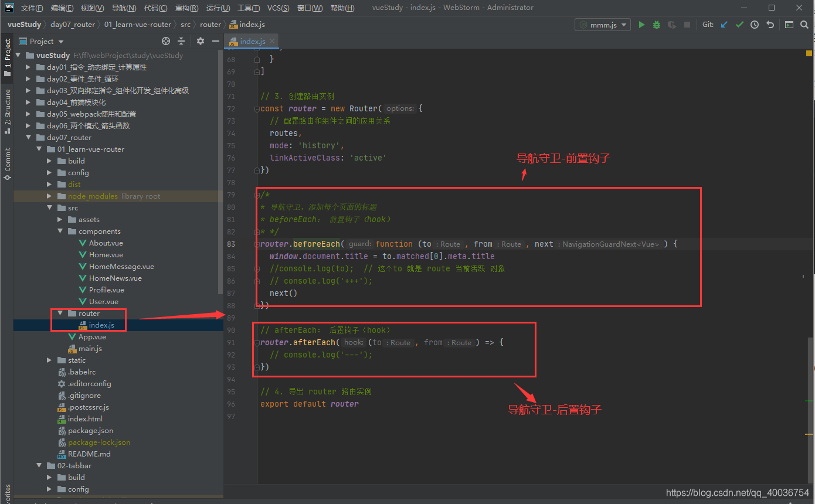Open the VCS menu in the menu bar
815x504 pixels.
(278, 8)
